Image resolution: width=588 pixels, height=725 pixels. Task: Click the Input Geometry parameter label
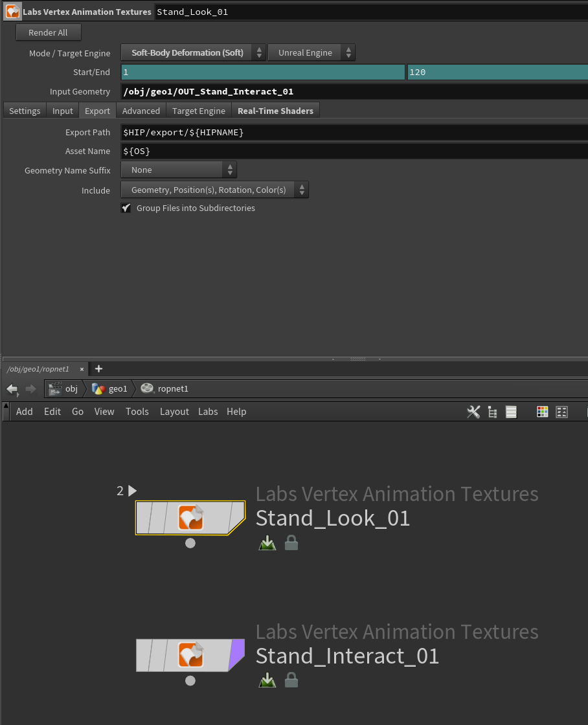pos(80,91)
